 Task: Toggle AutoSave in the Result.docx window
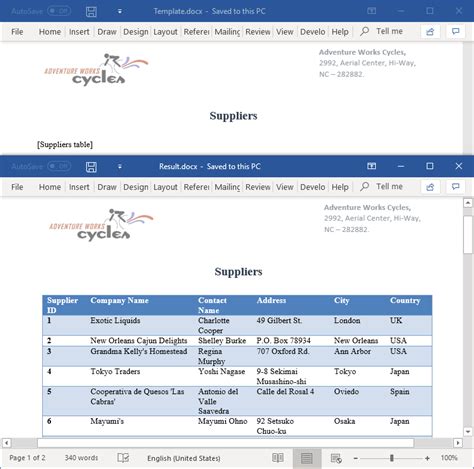point(59,166)
